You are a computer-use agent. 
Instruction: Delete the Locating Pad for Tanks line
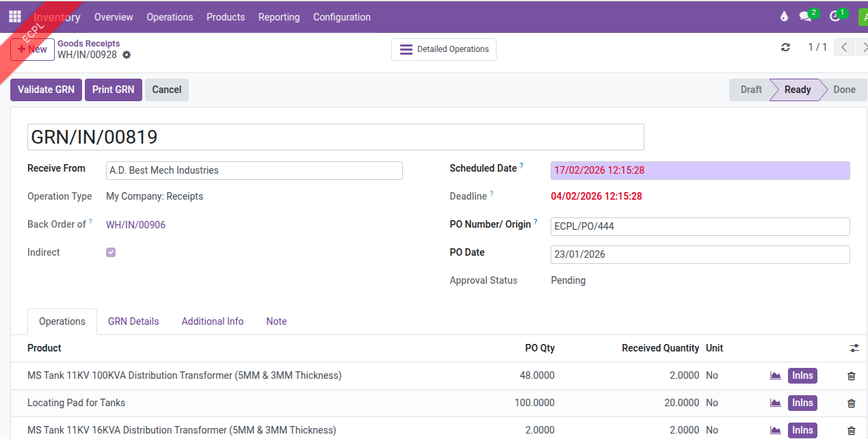coord(851,403)
